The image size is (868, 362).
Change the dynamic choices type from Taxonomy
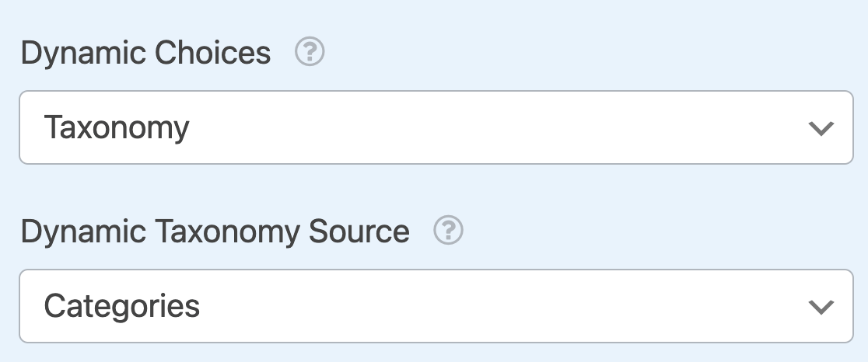click(x=436, y=127)
